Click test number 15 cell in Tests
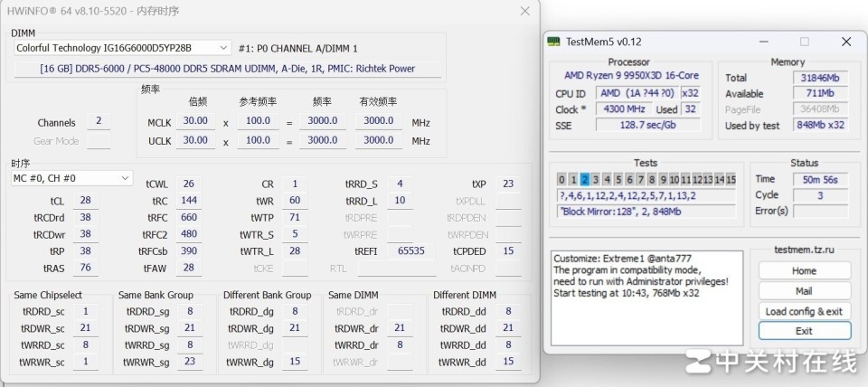Viewport: 868px width, 387px height. pos(731,179)
